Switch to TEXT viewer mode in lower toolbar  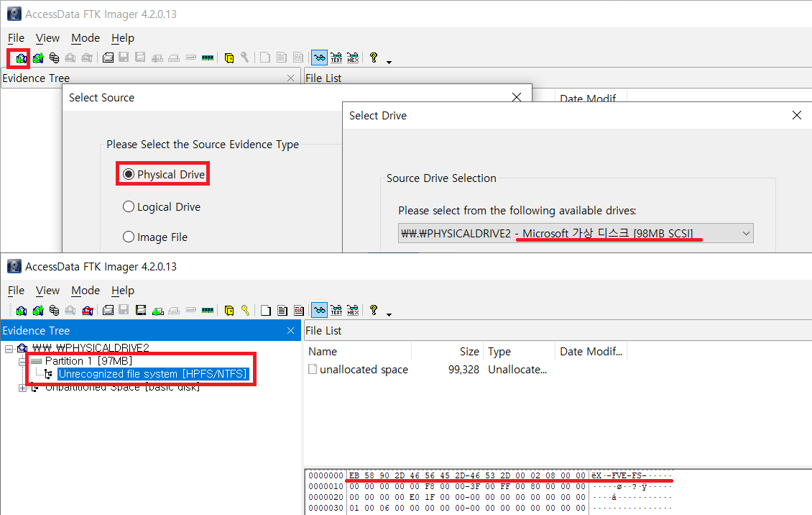(x=336, y=311)
